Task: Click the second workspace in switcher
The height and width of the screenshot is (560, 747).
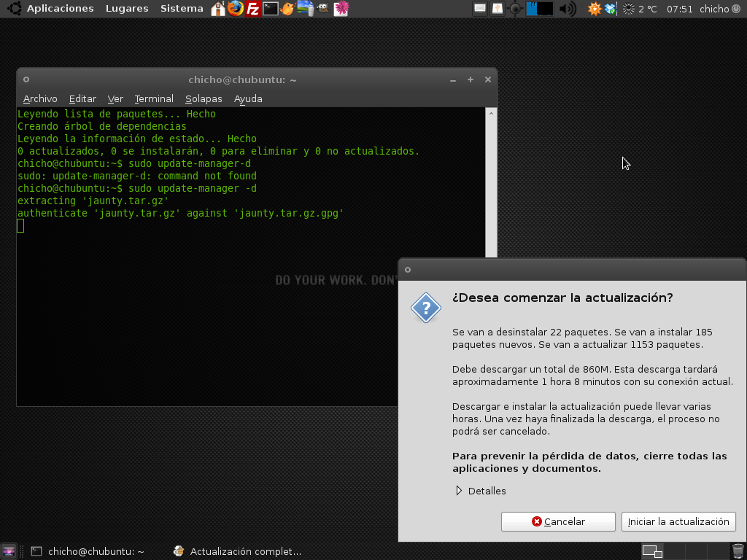Action: coord(674,551)
